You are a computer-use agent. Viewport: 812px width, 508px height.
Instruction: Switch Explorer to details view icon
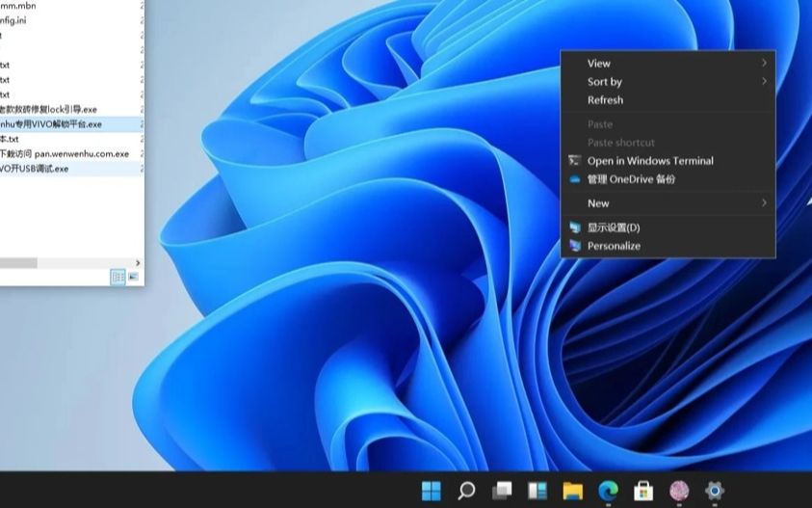(x=118, y=277)
